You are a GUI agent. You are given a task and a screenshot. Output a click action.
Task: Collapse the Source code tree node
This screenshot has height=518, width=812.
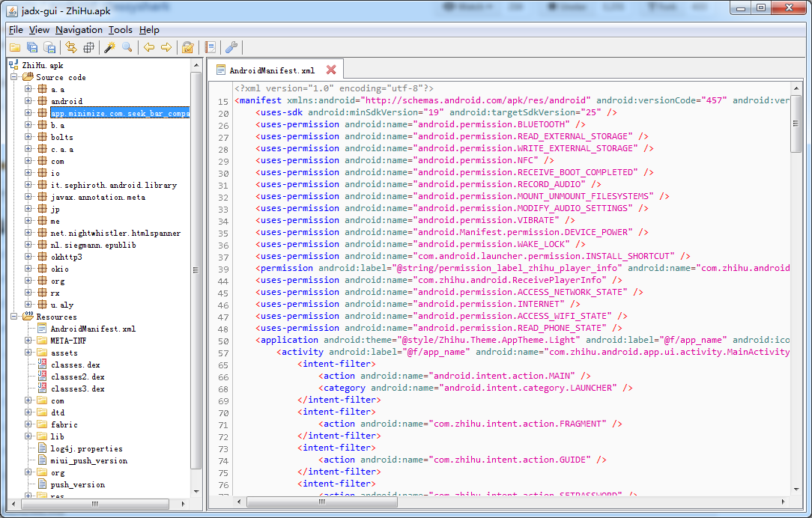14,77
